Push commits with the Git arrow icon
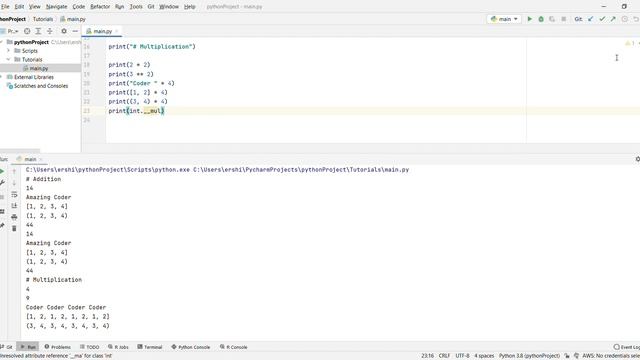The width and height of the screenshot is (640, 360). pyautogui.click(x=613, y=19)
